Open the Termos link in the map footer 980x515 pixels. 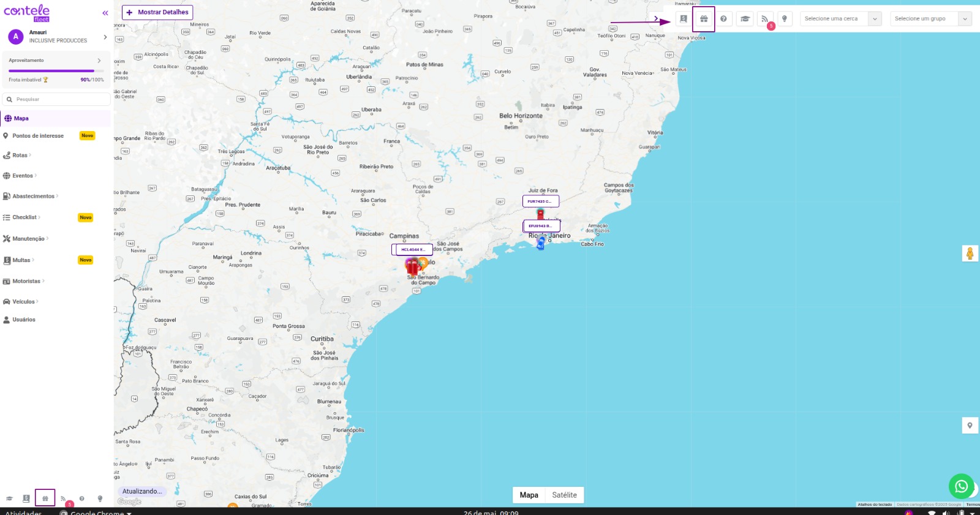[973, 505]
